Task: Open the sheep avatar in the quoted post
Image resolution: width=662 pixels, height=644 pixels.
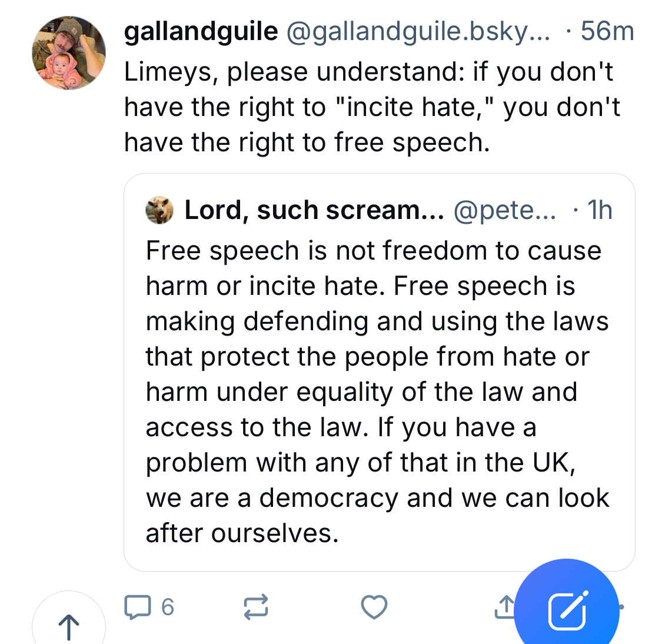Action: 159,210
